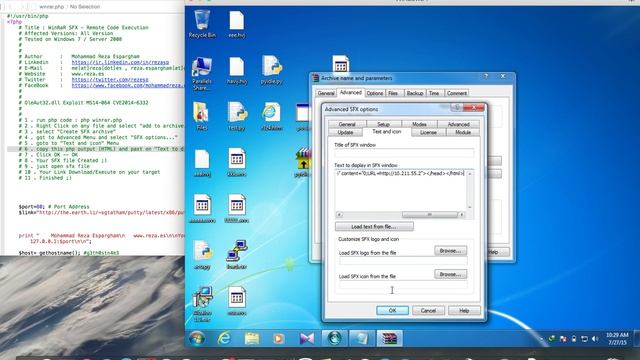This screenshot has width=640, height=360.
Task: Click help question mark in Advanced SFX options
Action: (x=457, y=108)
